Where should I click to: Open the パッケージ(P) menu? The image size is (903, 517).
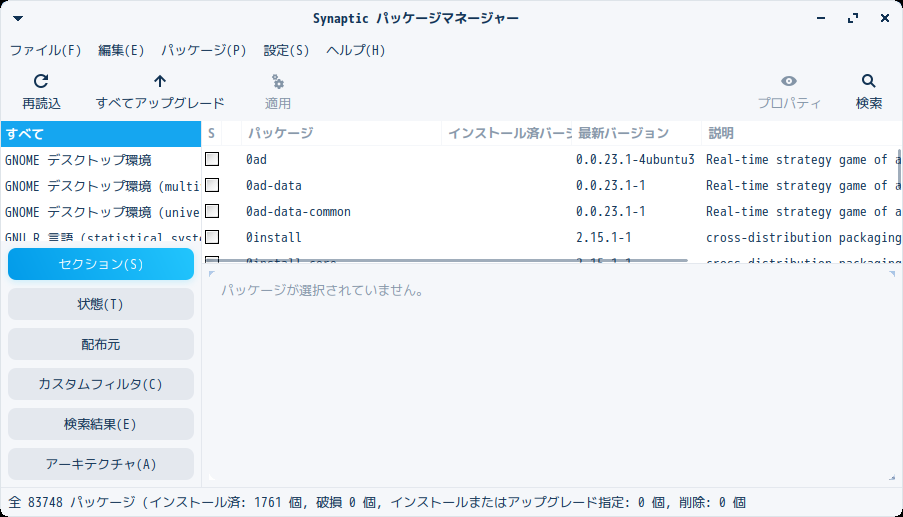pos(203,51)
